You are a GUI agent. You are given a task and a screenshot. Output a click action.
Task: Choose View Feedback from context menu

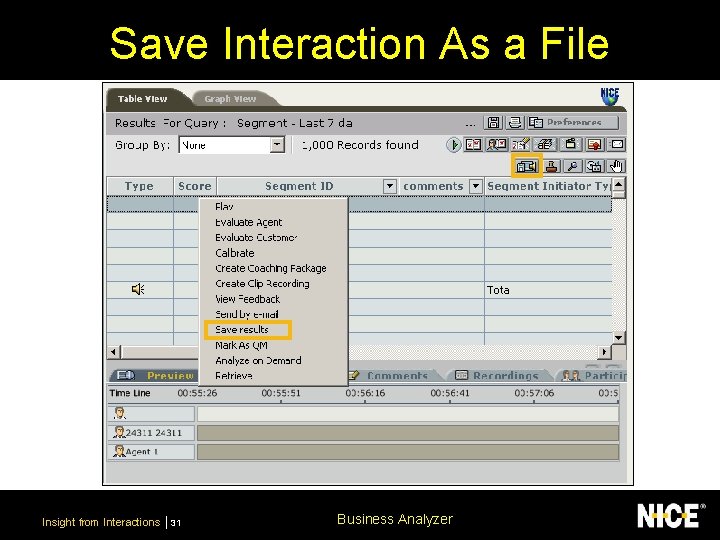tap(273, 299)
